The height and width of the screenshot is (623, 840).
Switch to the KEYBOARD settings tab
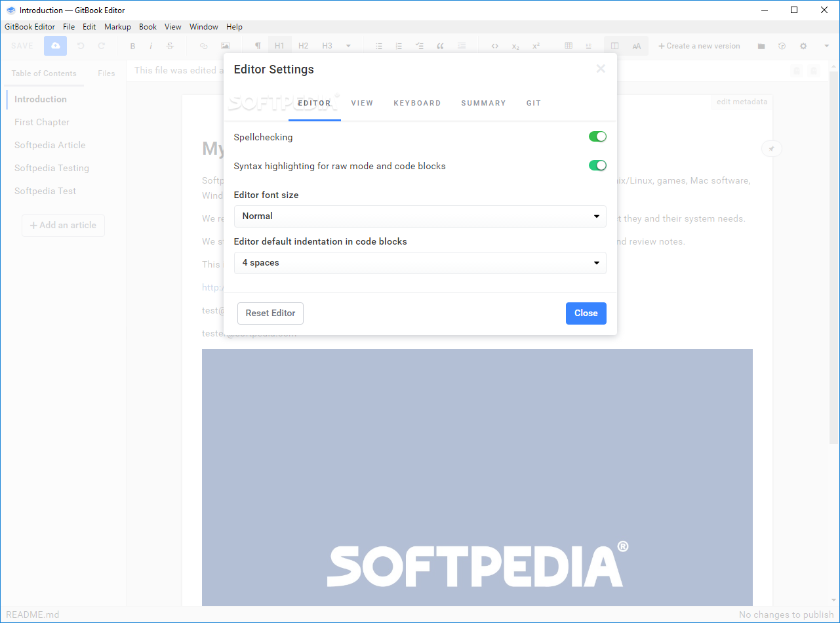[x=417, y=103]
